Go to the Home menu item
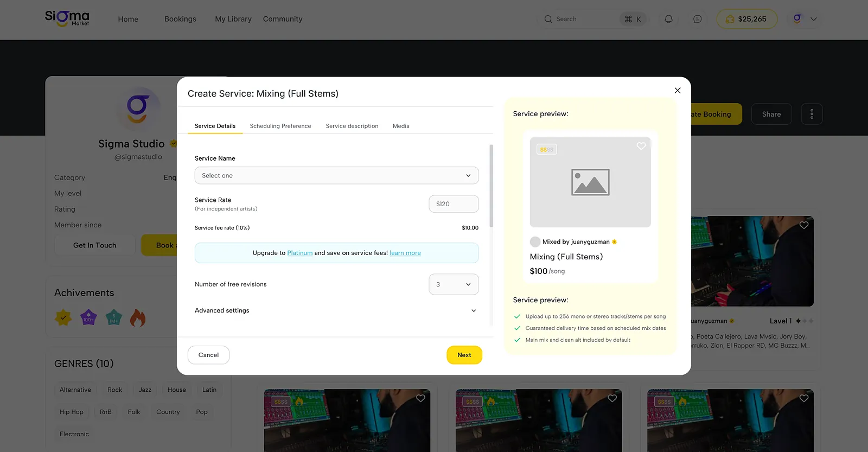Screen dimensions: 868x452 click(128, 19)
